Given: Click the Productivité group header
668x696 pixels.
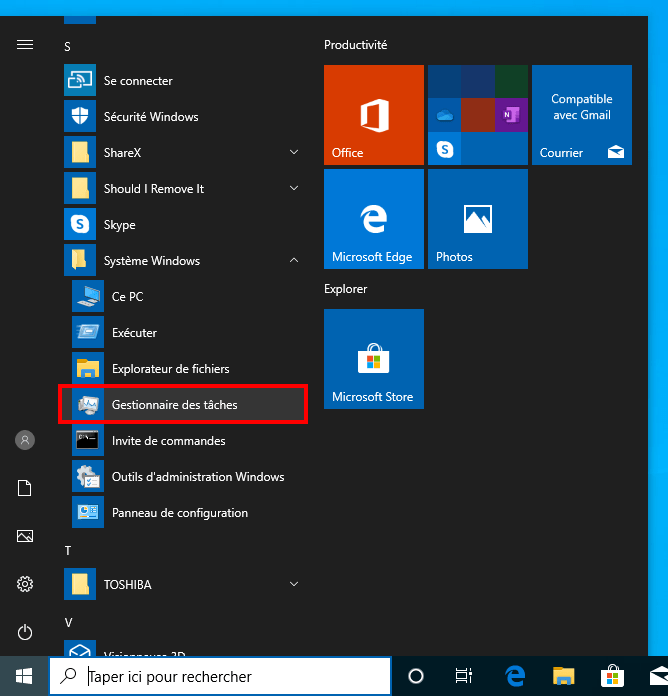Looking at the screenshot, I should (x=356, y=45).
